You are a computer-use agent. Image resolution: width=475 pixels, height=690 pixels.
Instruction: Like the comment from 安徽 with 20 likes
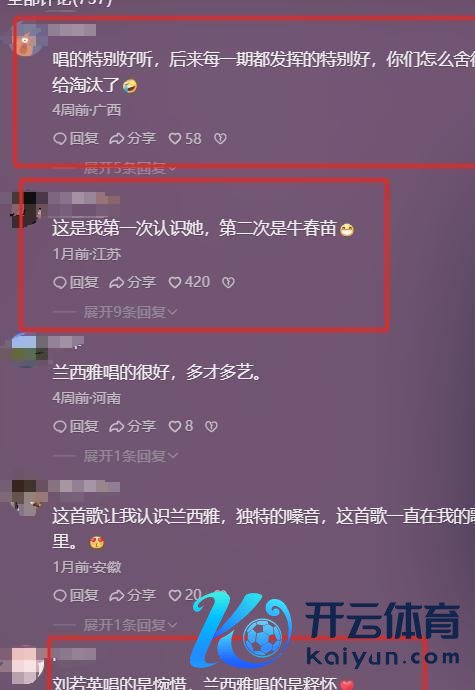click(185, 595)
